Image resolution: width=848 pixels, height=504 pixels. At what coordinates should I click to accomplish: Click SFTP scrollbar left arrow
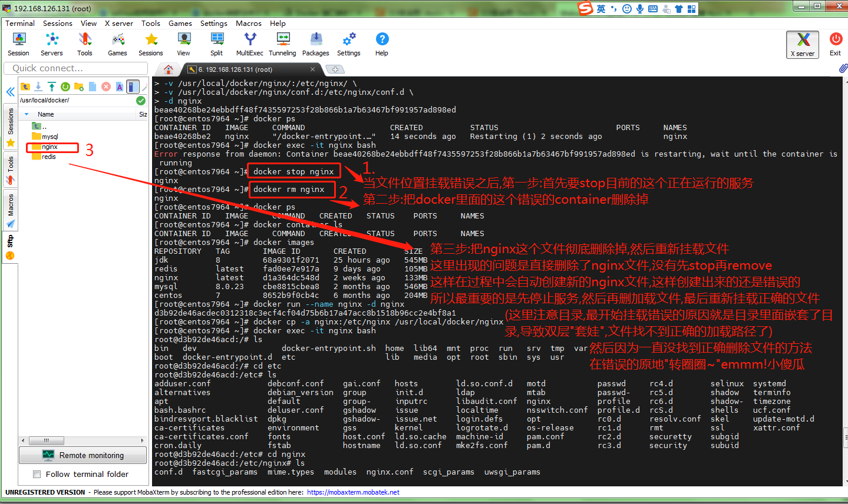[23, 440]
